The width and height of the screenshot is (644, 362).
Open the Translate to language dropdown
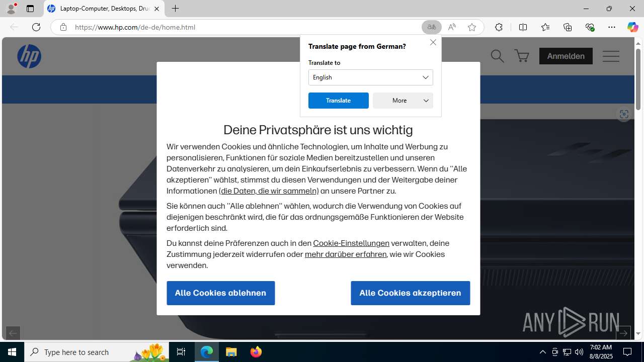370,77
